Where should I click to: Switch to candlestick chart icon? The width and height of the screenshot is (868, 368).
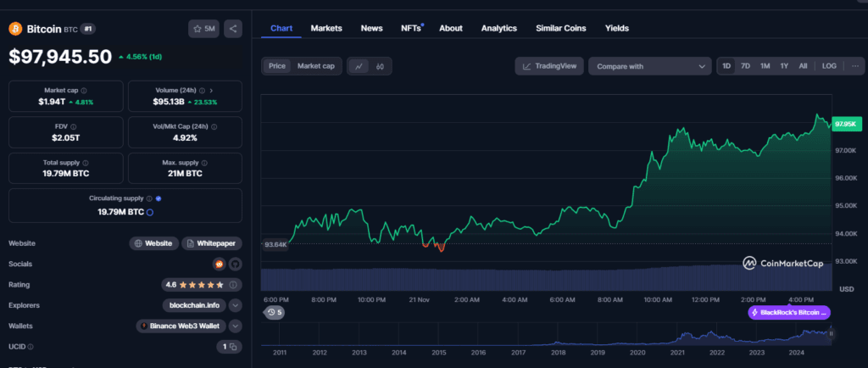coord(380,66)
